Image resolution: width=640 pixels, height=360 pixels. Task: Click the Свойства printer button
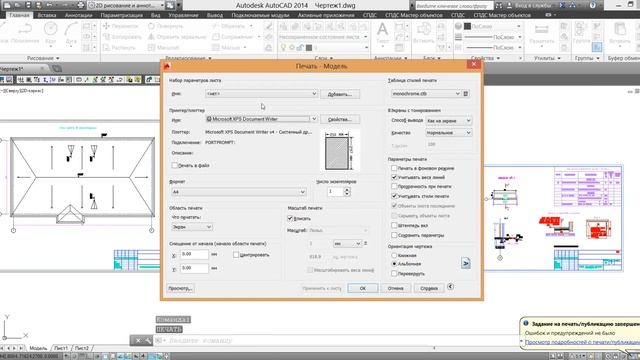click(340, 119)
